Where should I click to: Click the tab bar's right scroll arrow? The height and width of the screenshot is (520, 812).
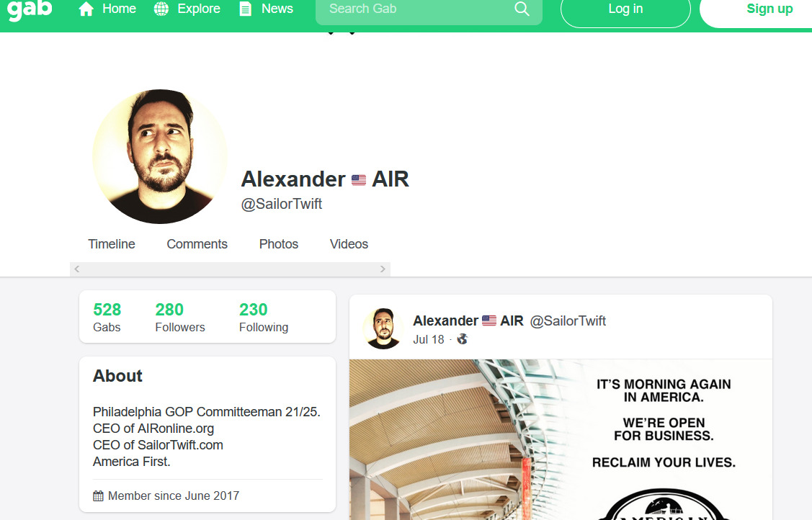(383, 269)
